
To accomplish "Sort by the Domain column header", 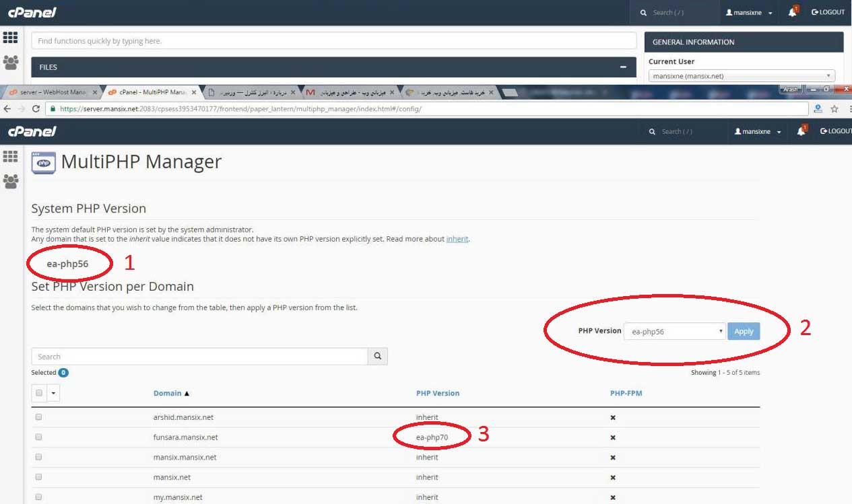I will [167, 394].
